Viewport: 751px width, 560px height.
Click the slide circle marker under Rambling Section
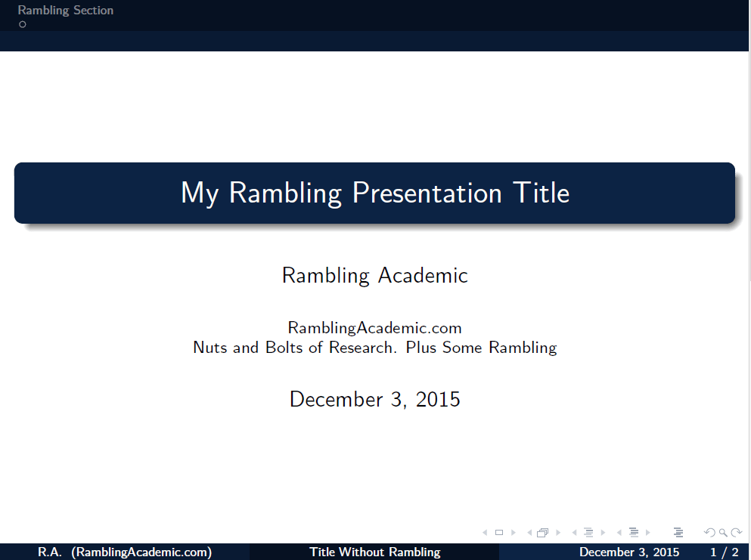(23, 24)
